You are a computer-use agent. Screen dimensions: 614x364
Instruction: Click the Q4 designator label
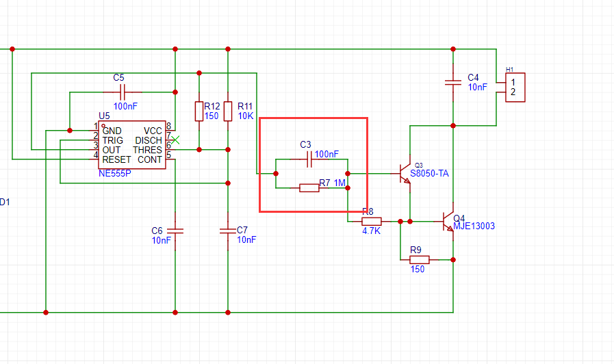459,218
